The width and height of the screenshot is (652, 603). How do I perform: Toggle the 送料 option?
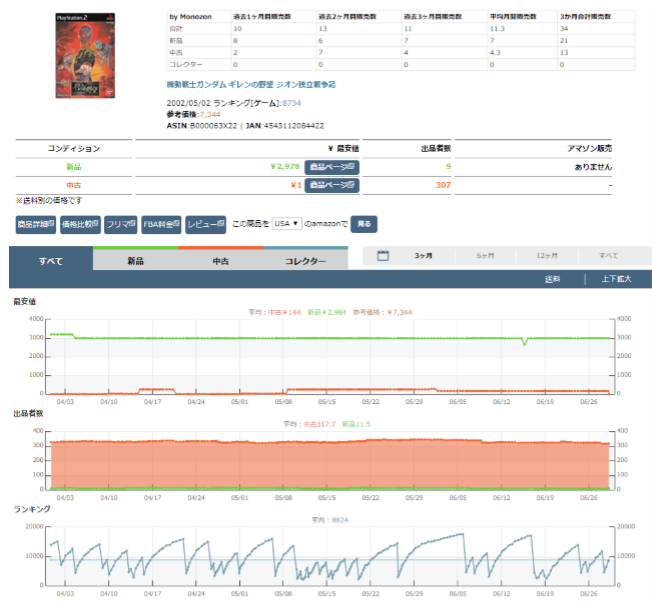552,279
